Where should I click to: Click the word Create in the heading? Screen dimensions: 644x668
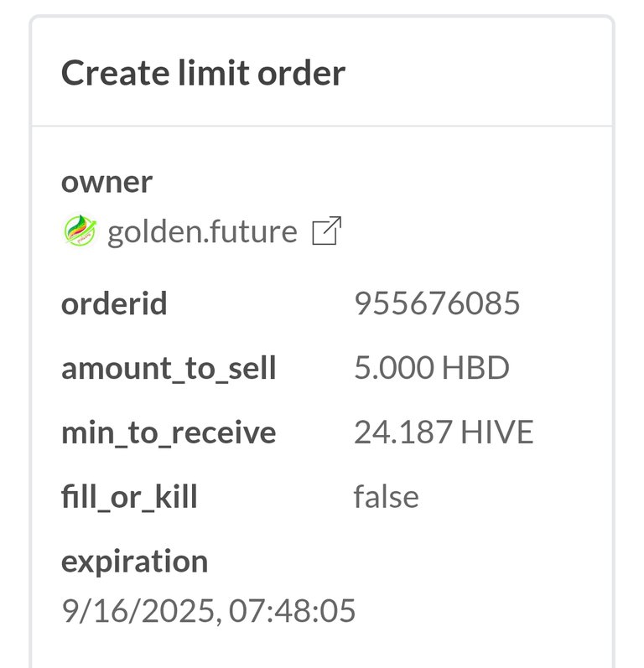coord(115,73)
